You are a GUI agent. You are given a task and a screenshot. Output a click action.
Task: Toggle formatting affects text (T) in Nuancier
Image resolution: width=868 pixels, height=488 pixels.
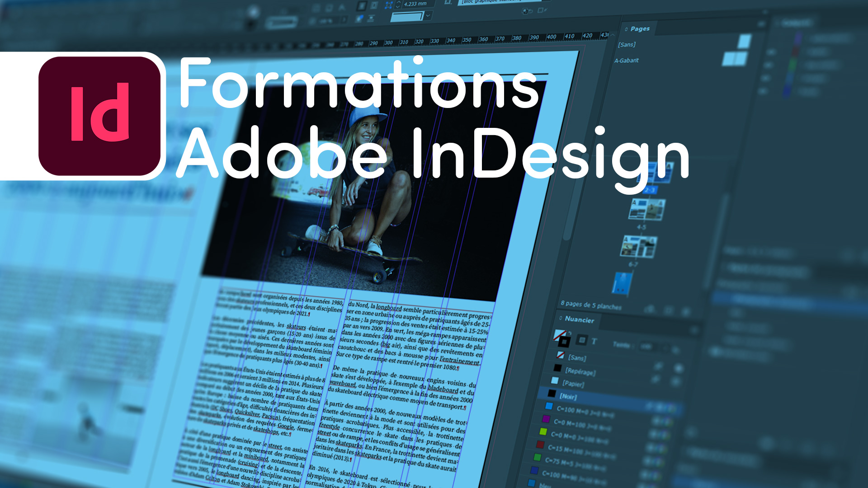click(x=594, y=342)
